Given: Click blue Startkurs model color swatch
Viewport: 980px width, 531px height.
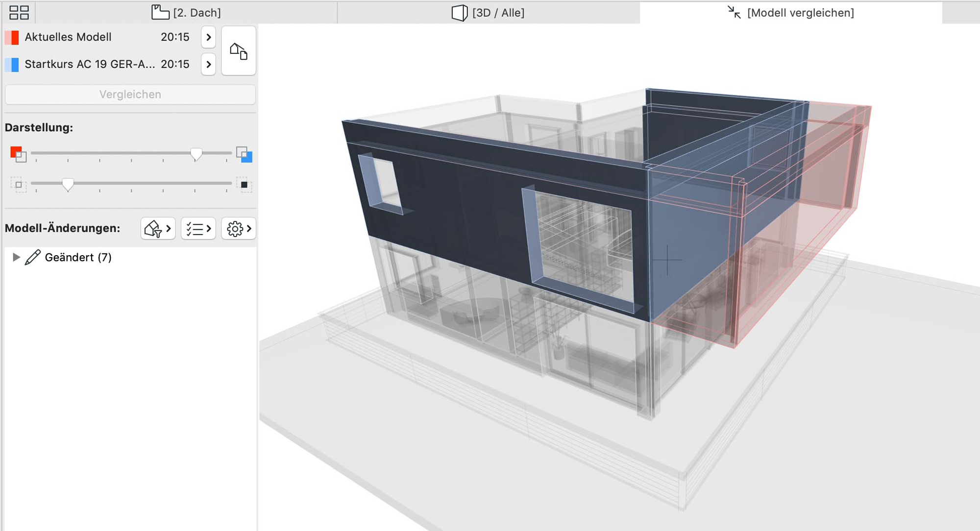Looking at the screenshot, I should pyautogui.click(x=12, y=64).
